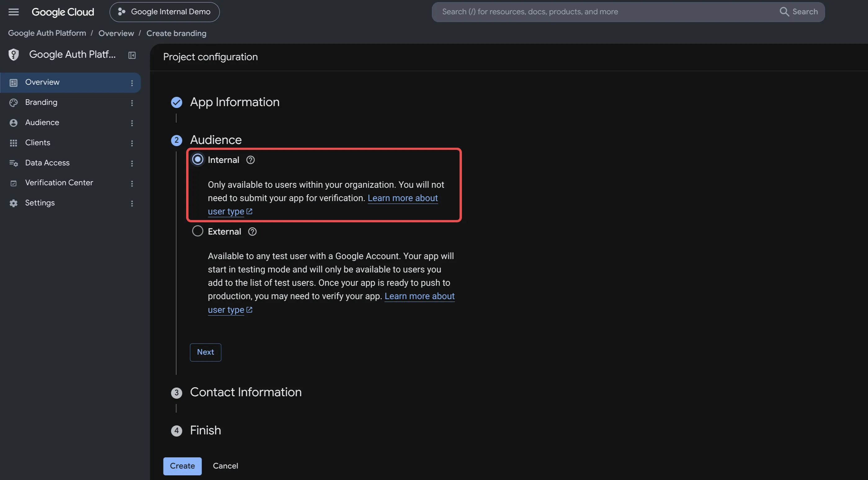
Task: Click the App Information checkmark icon
Action: click(x=177, y=102)
